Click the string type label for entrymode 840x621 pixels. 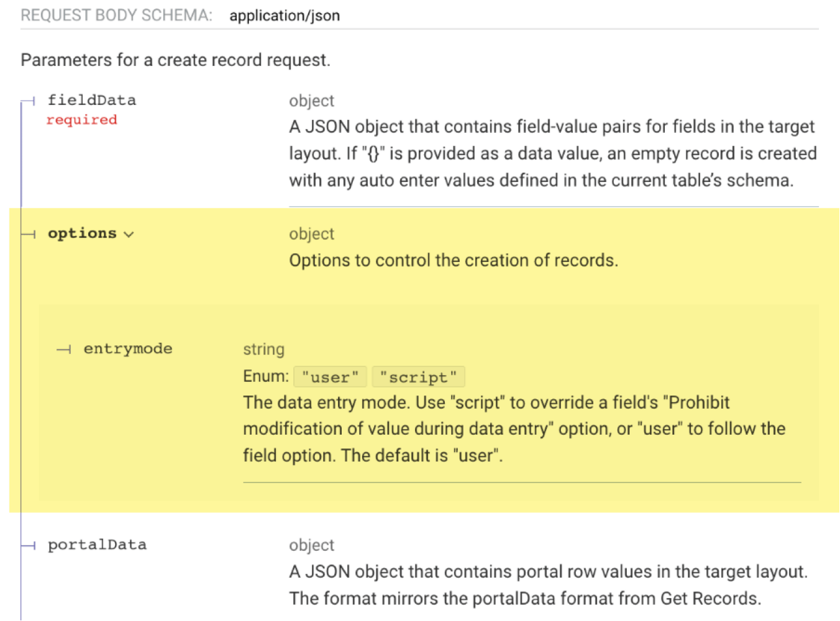click(264, 350)
